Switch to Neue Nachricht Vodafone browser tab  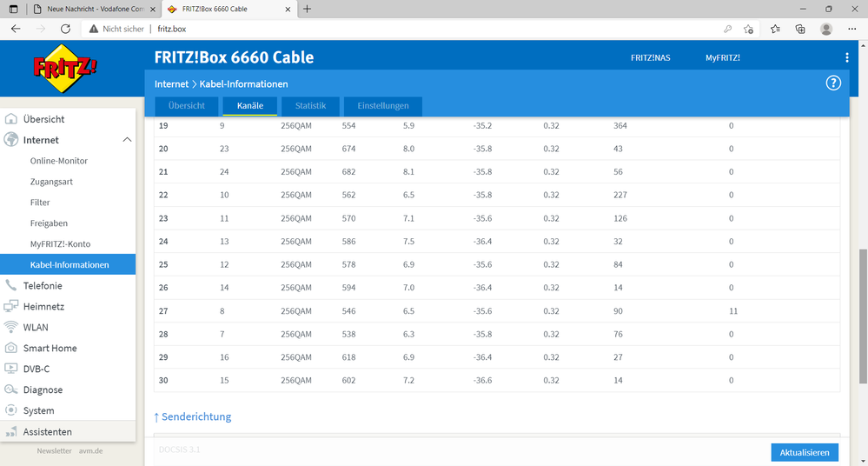[x=93, y=9]
